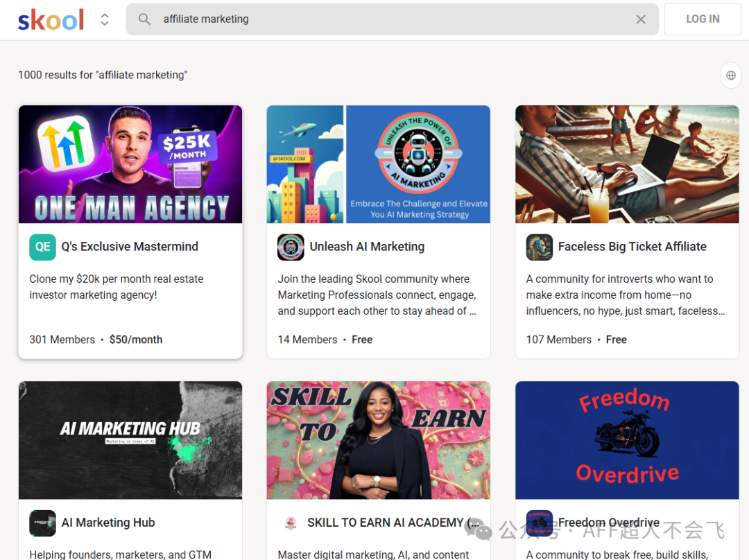This screenshot has height=560, width=749.
Task: Click Free label on Faceless Big Ticket card
Action: pos(617,340)
